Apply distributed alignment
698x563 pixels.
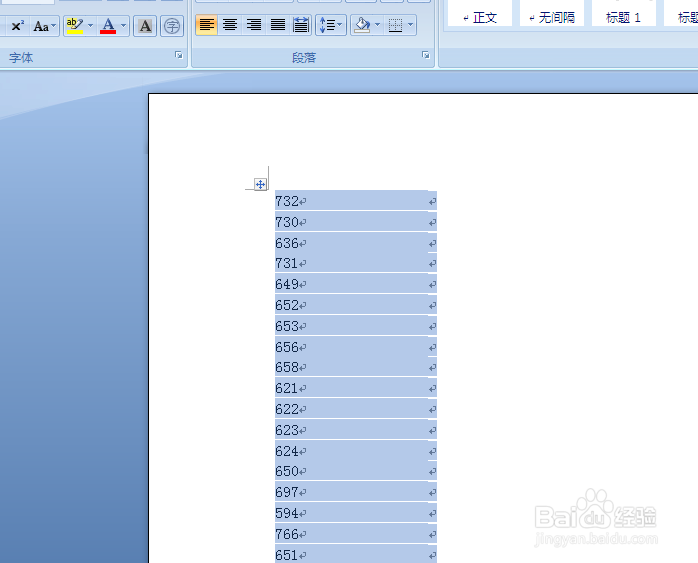[301, 25]
